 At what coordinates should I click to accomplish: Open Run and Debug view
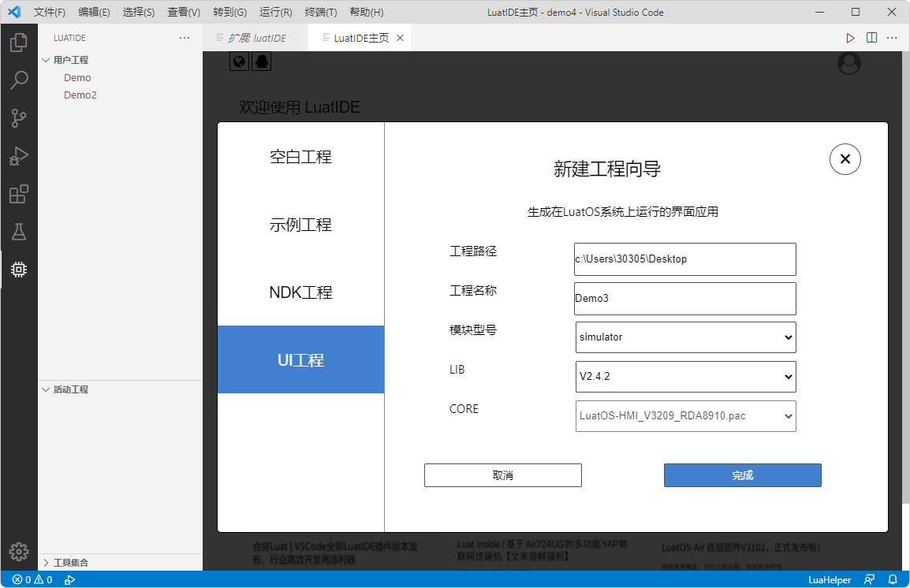19,156
